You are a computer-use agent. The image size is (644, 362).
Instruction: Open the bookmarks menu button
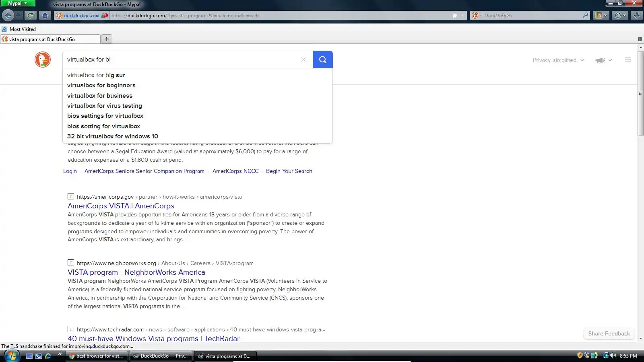pos(601,15)
